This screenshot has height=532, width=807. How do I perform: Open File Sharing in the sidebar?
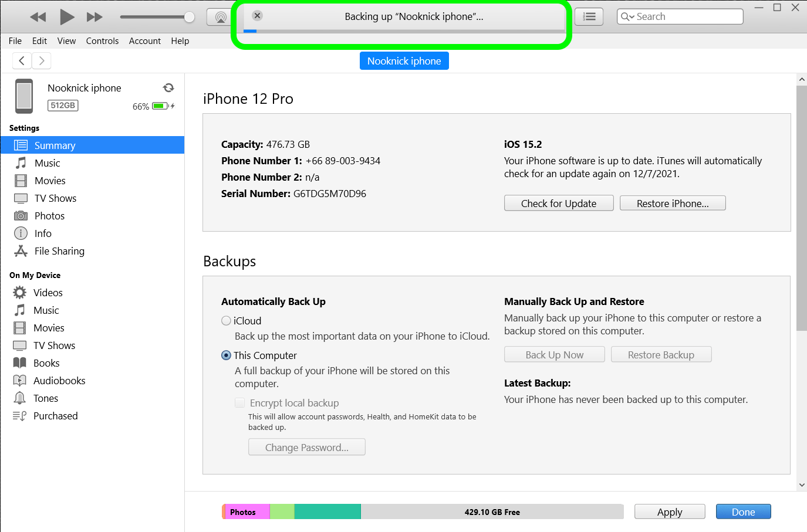click(x=59, y=251)
